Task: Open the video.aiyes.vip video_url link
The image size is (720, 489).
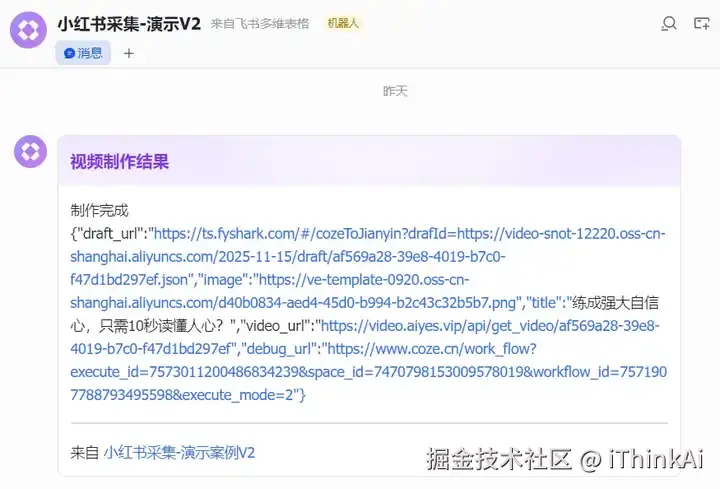Action: pyautogui.click(x=365, y=337)
